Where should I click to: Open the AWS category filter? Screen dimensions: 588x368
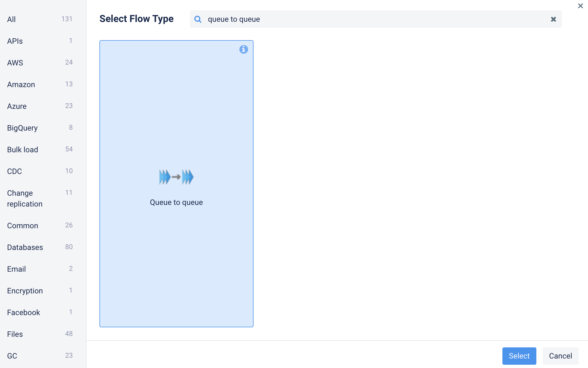point(15,63)
